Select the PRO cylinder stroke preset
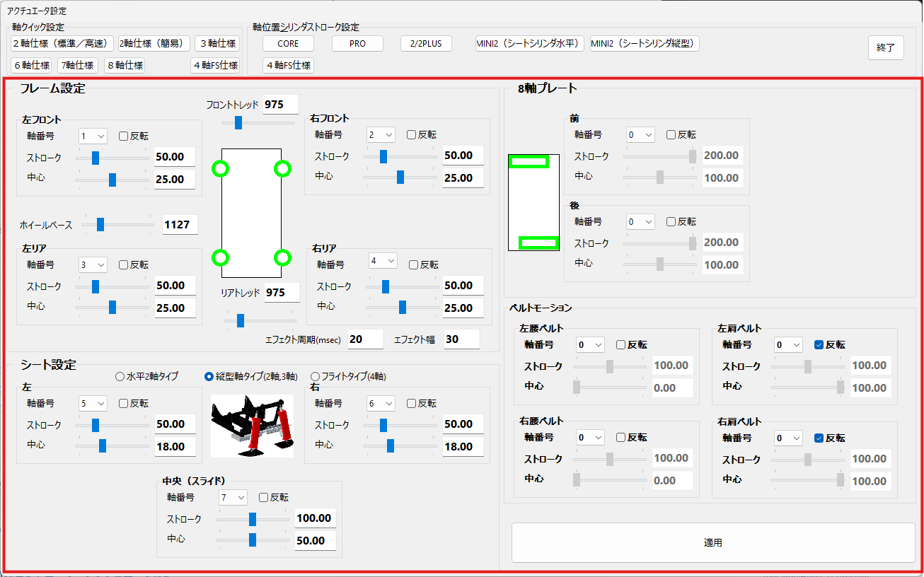 tap(357, 44)
